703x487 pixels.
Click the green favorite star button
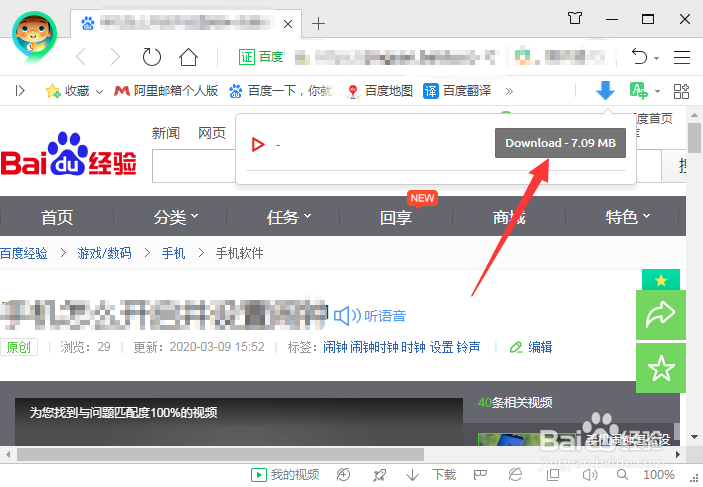click(660, 368)
